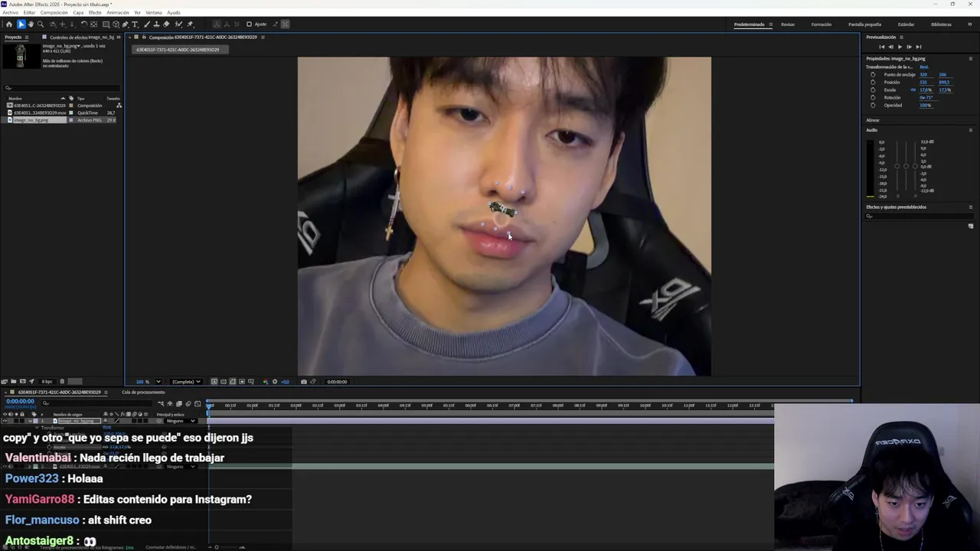Open the (Completa) resolution dropdown

click(x=186, y=382)
